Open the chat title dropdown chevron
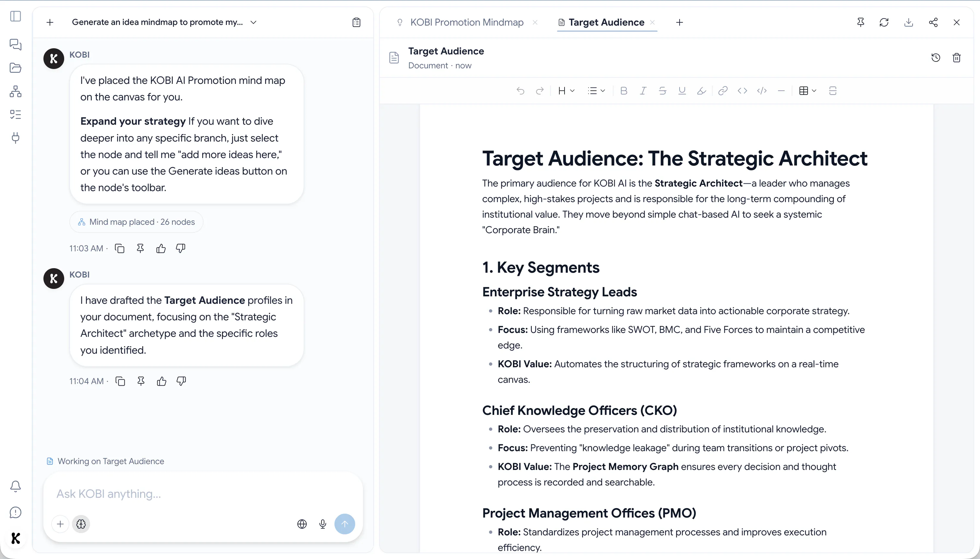The image size is (980, 559). (x=253, y=22)
